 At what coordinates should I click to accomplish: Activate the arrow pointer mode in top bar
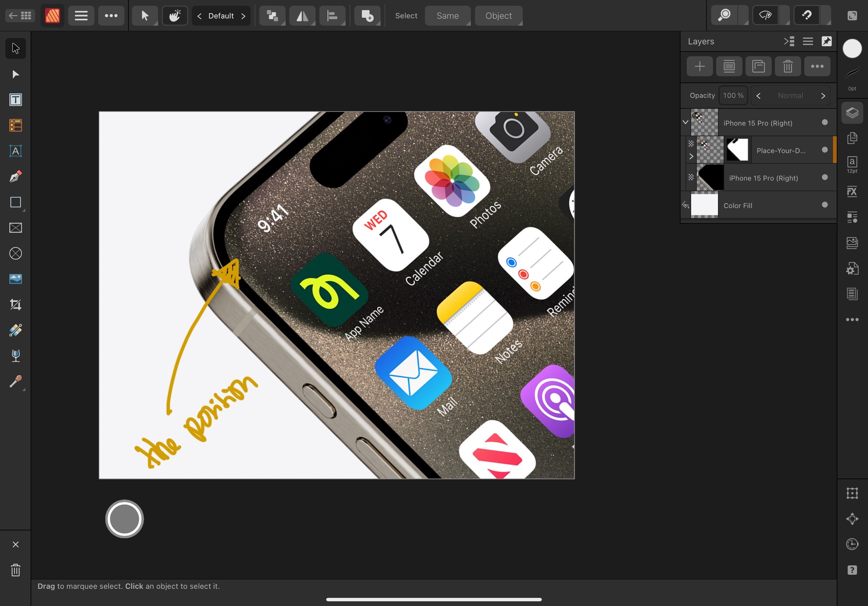click(145, 16)
